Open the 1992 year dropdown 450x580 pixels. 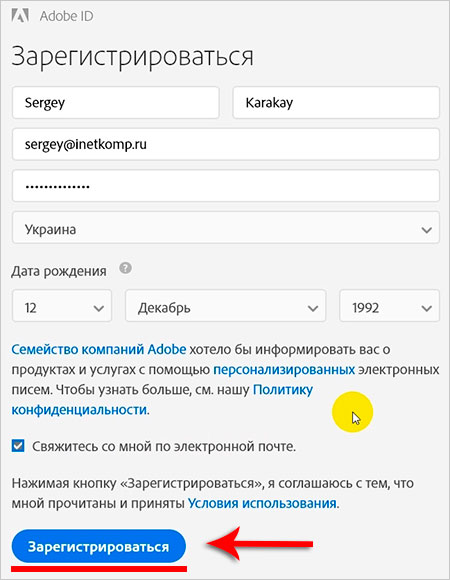click(389, 306)
